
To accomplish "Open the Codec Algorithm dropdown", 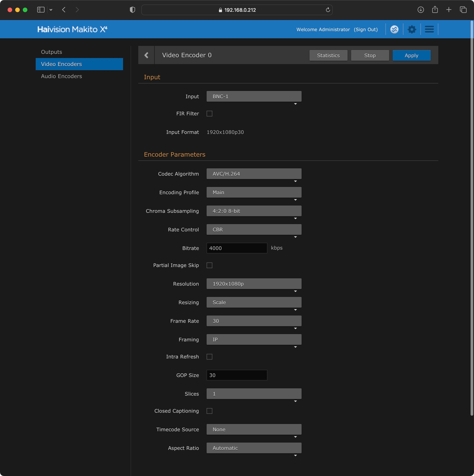I will coord(254,174).
